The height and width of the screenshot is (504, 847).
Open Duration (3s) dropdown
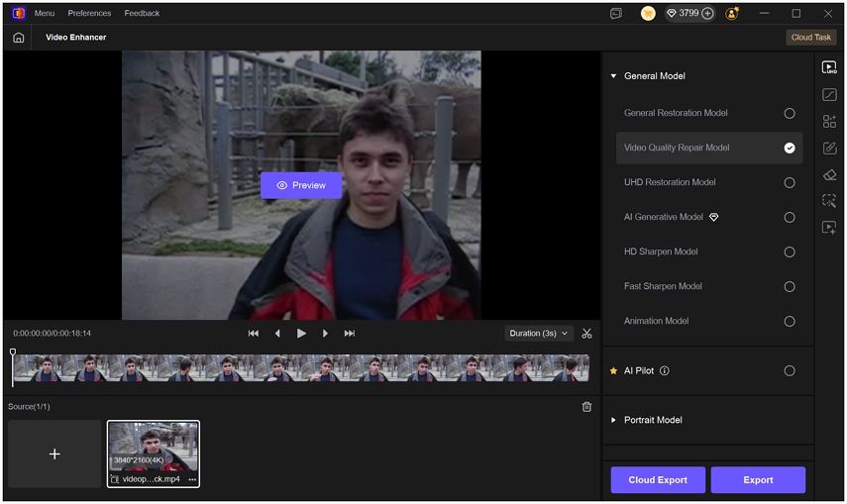click(x=538, y=334)
